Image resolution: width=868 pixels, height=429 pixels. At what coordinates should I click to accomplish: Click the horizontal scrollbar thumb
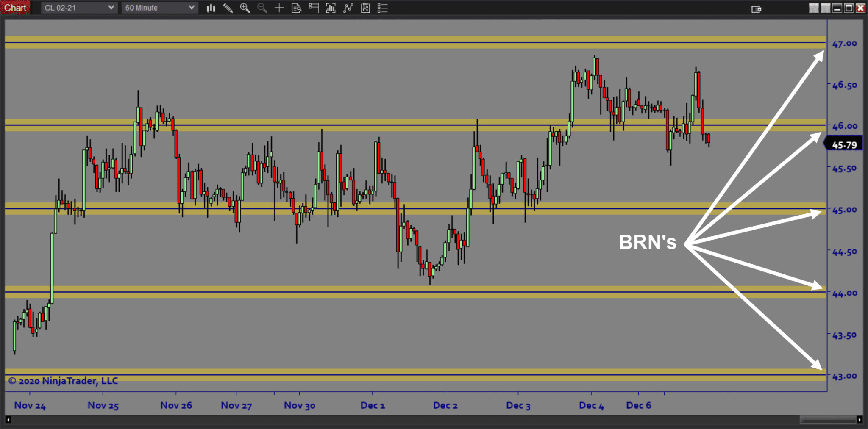point(828,420)
